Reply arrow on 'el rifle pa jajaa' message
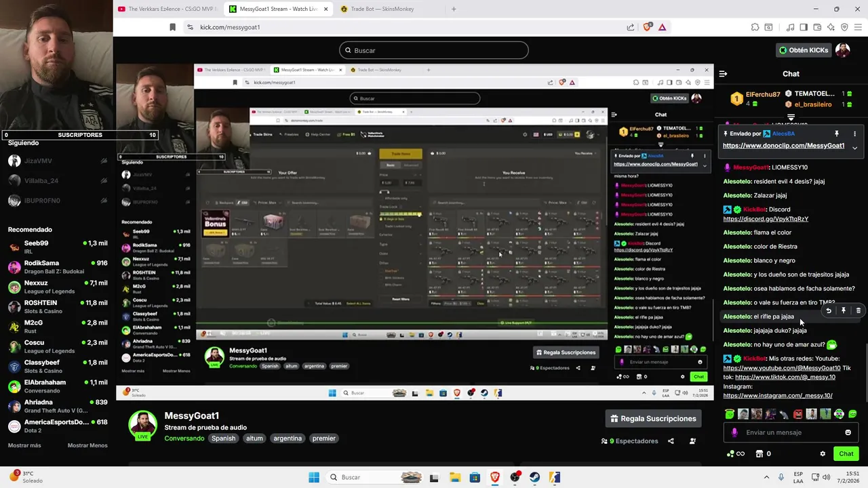The height and width of the screenshot is (488, 868). (829, 310)
